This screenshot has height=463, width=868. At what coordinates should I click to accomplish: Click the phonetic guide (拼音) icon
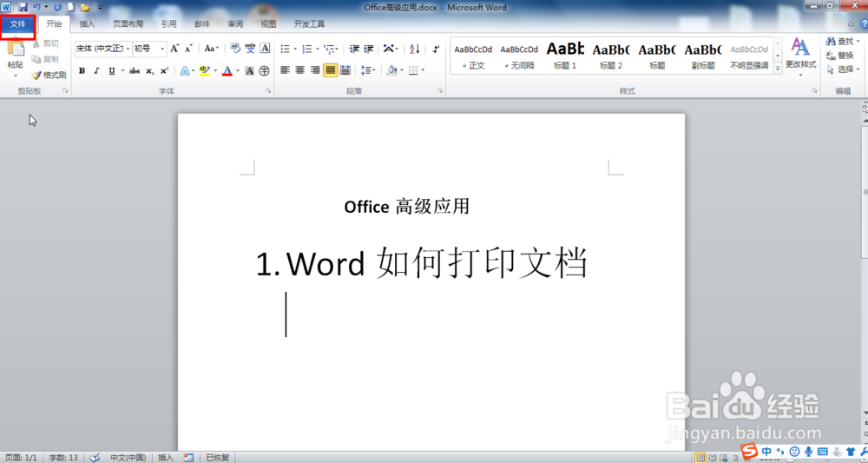pyautogui.click(x=250, y=48)
